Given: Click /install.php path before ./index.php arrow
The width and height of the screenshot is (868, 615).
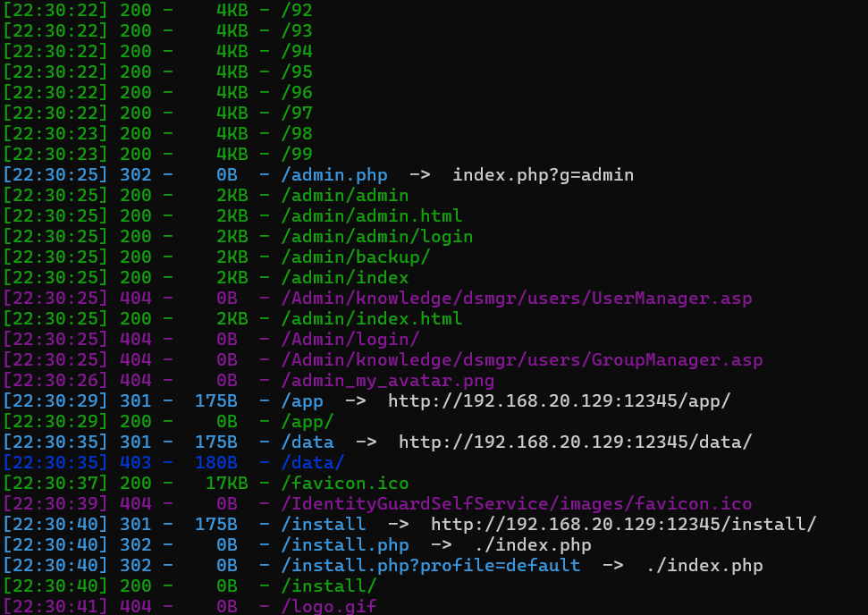Looking at the screenshot, I should tap(345, 544).
